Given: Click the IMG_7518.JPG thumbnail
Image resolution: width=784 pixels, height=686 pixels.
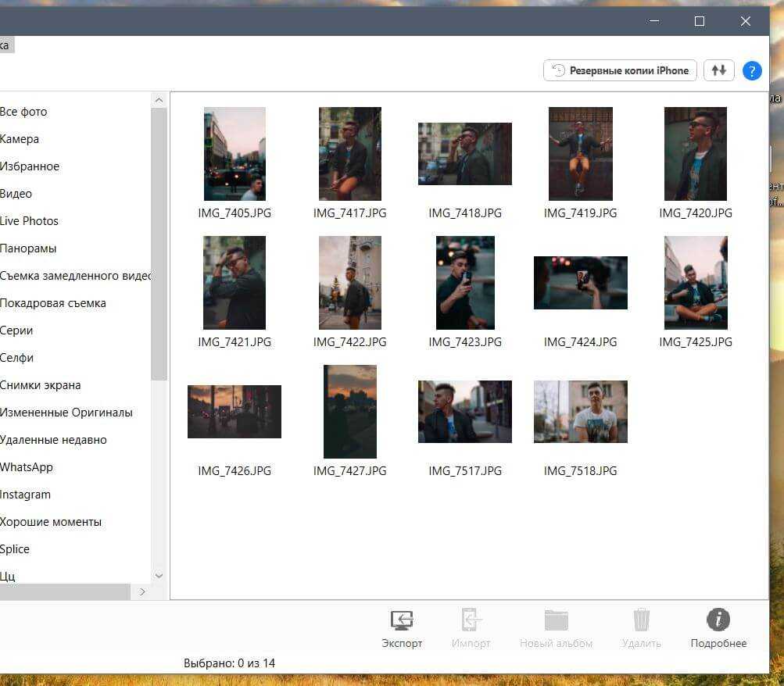Looking at the screenshot, I should pyautogui.click(x=580, y=412).
